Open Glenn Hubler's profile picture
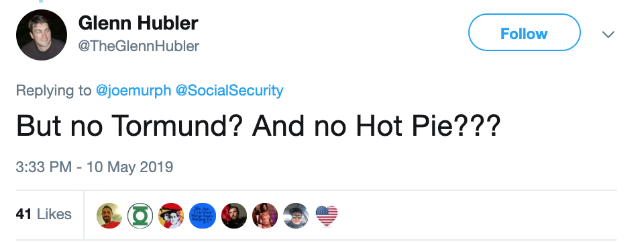The height and width of the screenshot is (242, 644). 42,35
